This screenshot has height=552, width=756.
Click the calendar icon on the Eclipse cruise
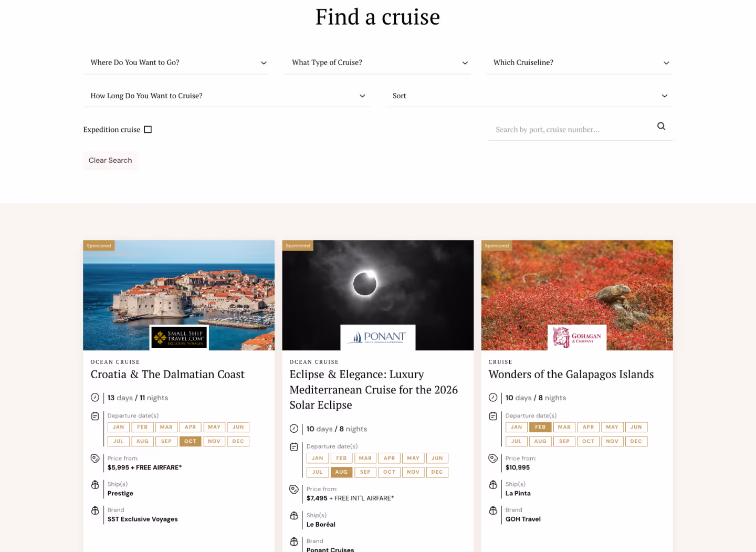(x=294, y=447)
